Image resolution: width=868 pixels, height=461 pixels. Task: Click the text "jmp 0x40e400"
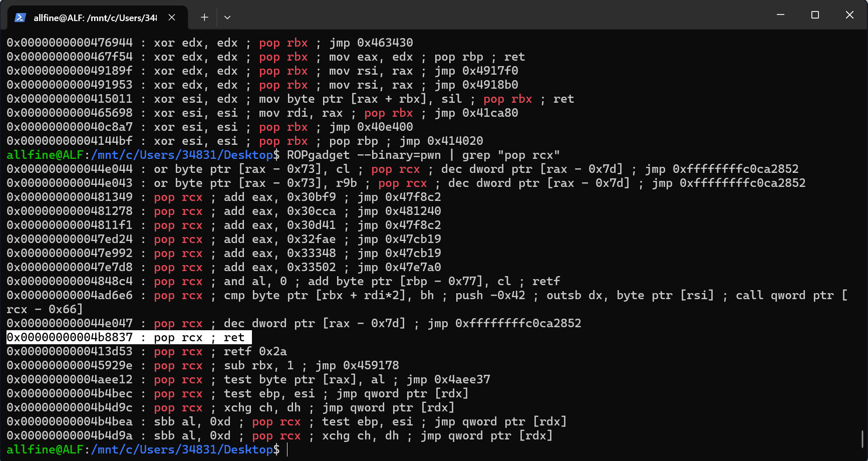(x=371, y=127)
